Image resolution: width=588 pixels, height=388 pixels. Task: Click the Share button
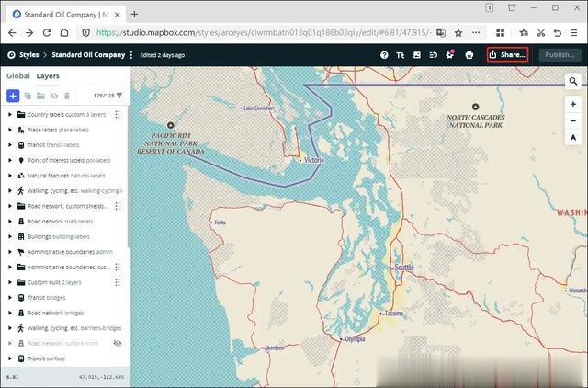tap(508, 55)
